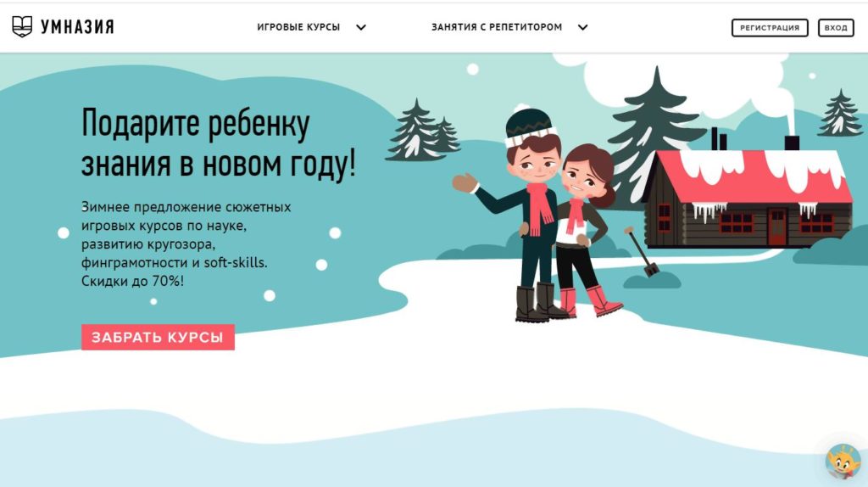Expand the Игровые курсы chevron
Image resolution: width=868 pixels, height=487 pixels.
[361, 27]
